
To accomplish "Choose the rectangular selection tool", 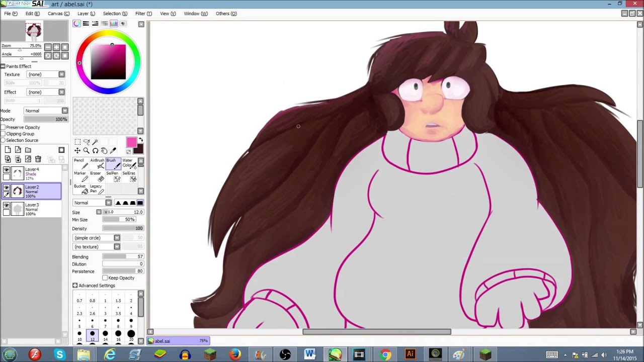I will tap(77, 142).
